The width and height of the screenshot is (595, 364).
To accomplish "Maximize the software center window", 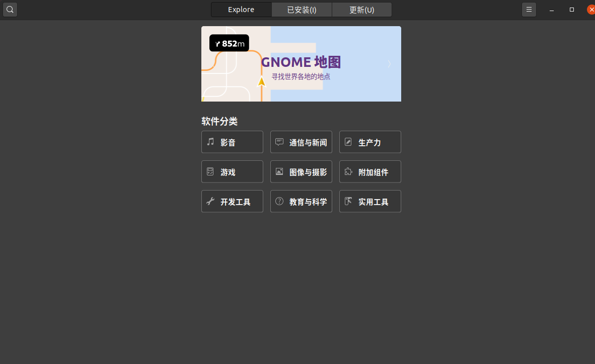I will click(572, 10).
